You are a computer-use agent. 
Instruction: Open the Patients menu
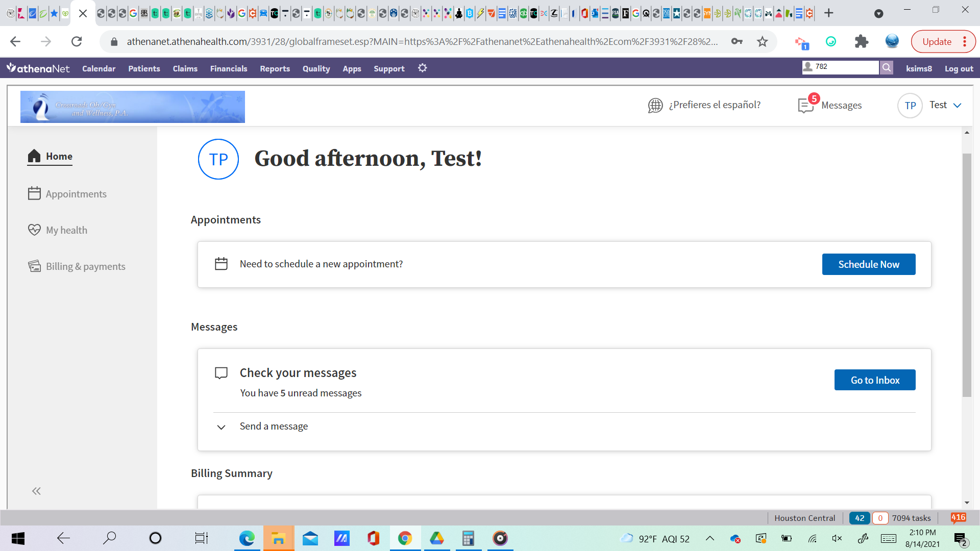pyautogui.click(x=144, y=68)
